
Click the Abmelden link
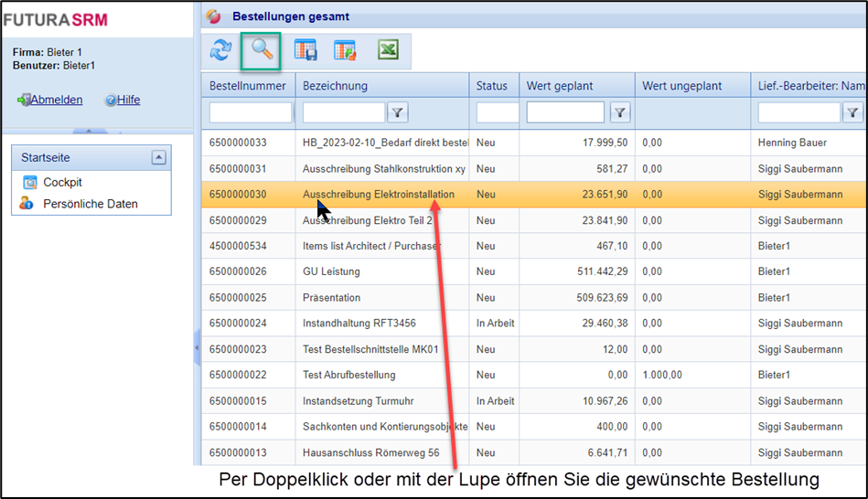56,100
